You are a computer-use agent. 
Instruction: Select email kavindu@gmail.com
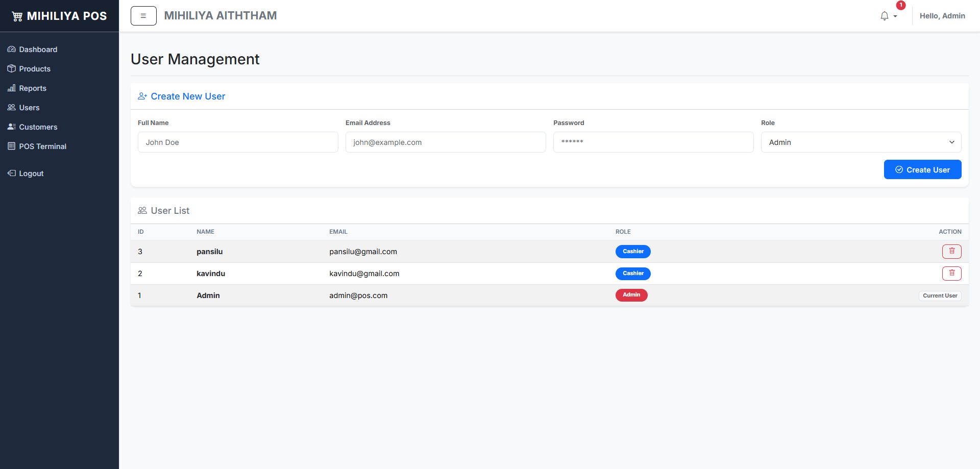(x=364, y=274)
